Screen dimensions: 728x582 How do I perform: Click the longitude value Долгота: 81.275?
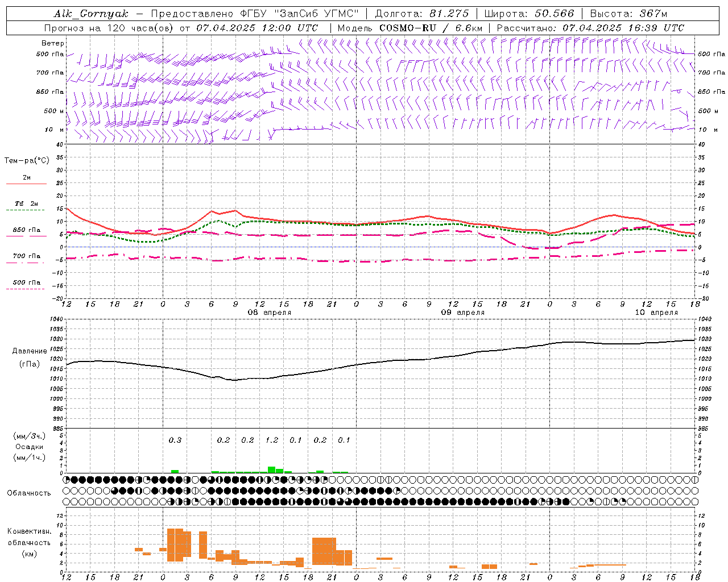pyautogui.click(x=422, y=14)
